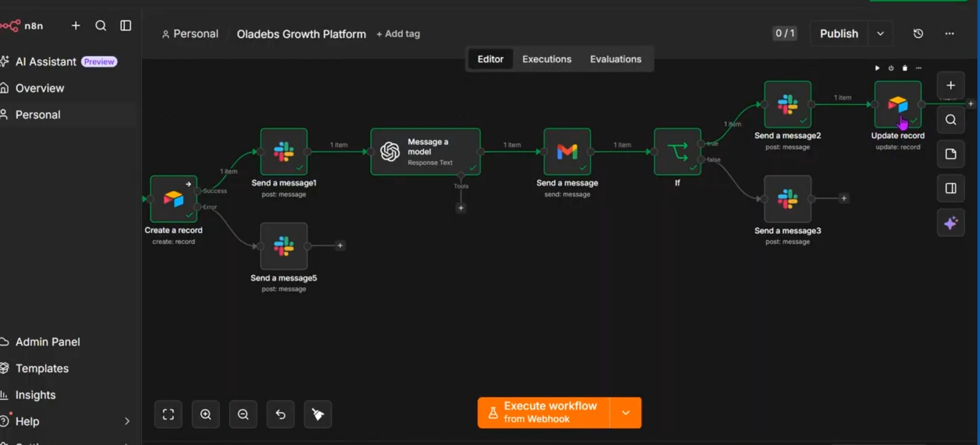The width and height of the screenshot is (980, 445).
Task: Fit workflow to view
Action: [x=168, y=414]
